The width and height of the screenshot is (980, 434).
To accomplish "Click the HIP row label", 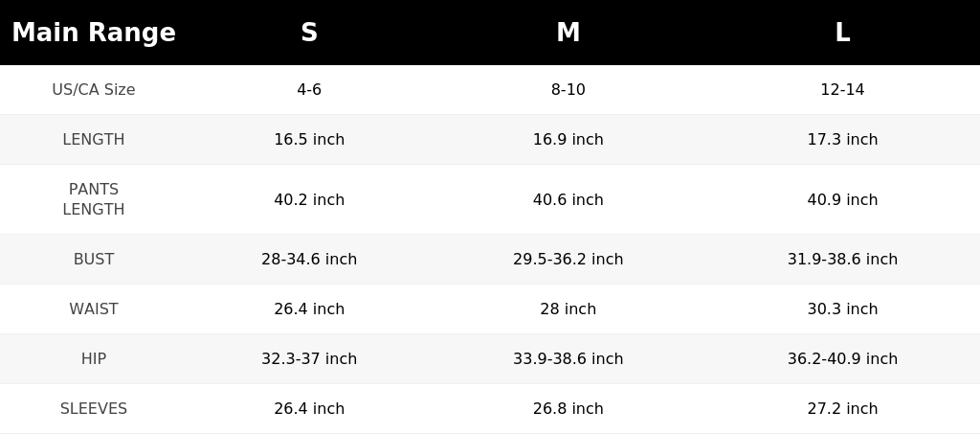I will pyautogui.click(x=94, y=358).
